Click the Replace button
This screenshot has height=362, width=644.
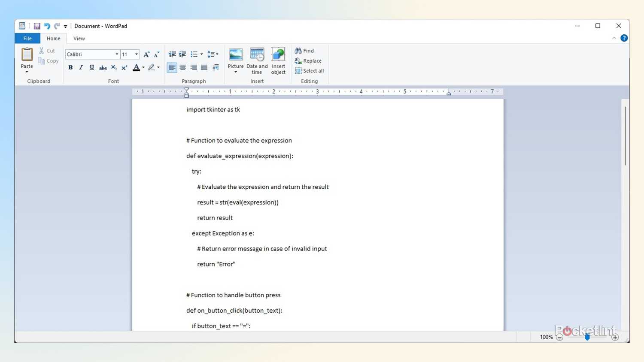click(308, 61)
